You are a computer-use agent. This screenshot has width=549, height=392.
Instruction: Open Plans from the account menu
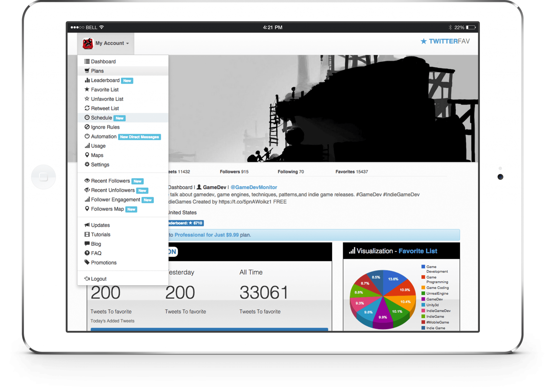pos(97,71)
